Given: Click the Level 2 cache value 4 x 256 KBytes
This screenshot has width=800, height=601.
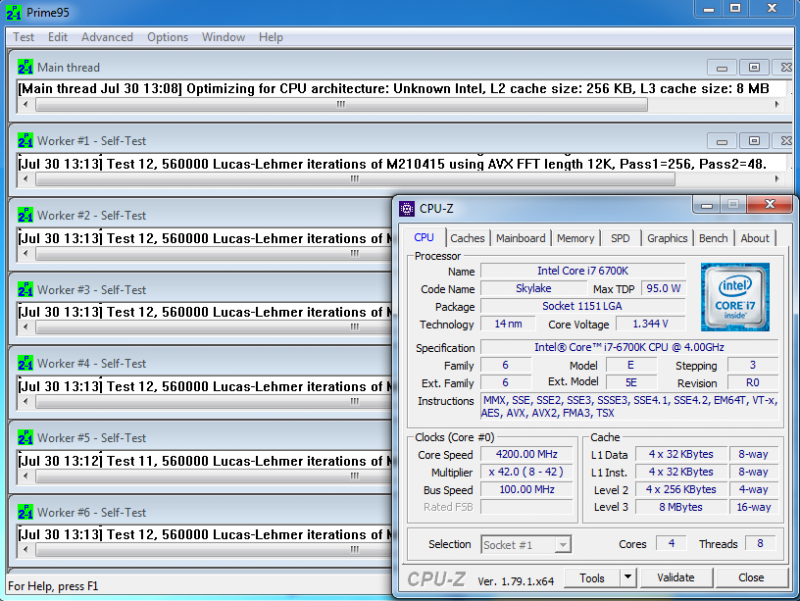Looking at the screenshot, I should click(681, 490).
